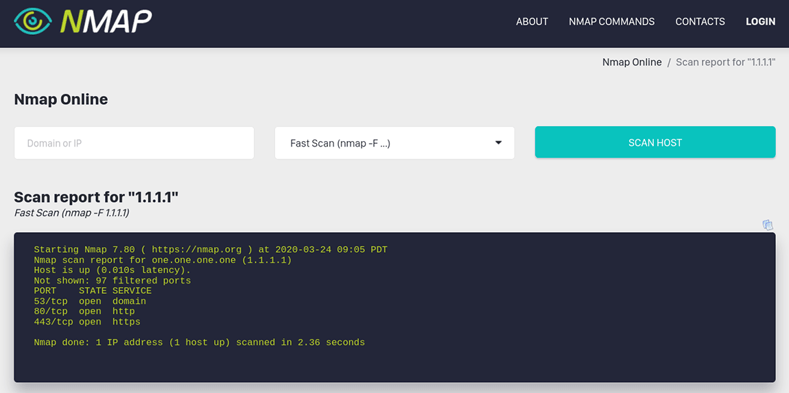The image size is (789, 393).
Task: Copy scan output using the copy icon
Action: [x=767, y=225]
